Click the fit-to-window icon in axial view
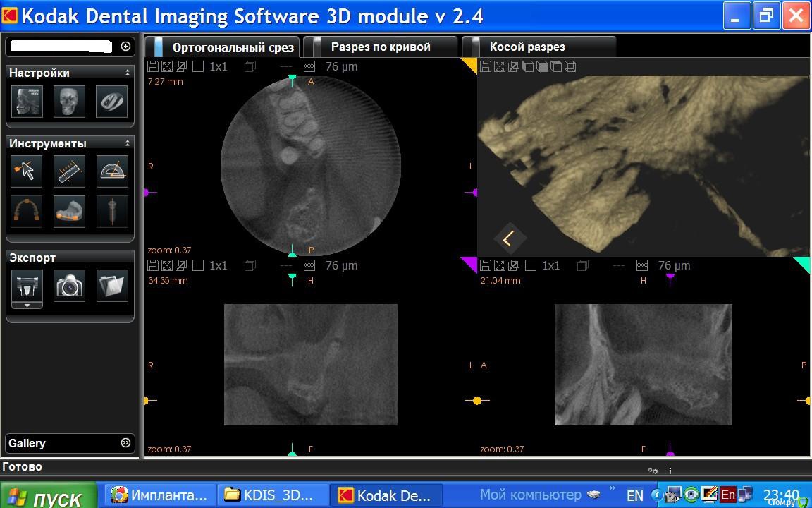This screenshot has width=812, height=508. (167, 67)
